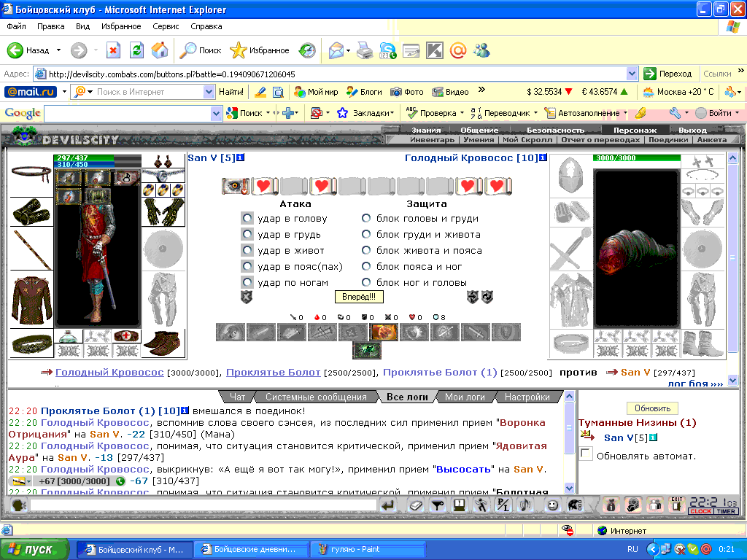The image size is (747, 560).
Task: Click the brown boots equipment slot
Action: pyautogui.click(x=163, y=343)
